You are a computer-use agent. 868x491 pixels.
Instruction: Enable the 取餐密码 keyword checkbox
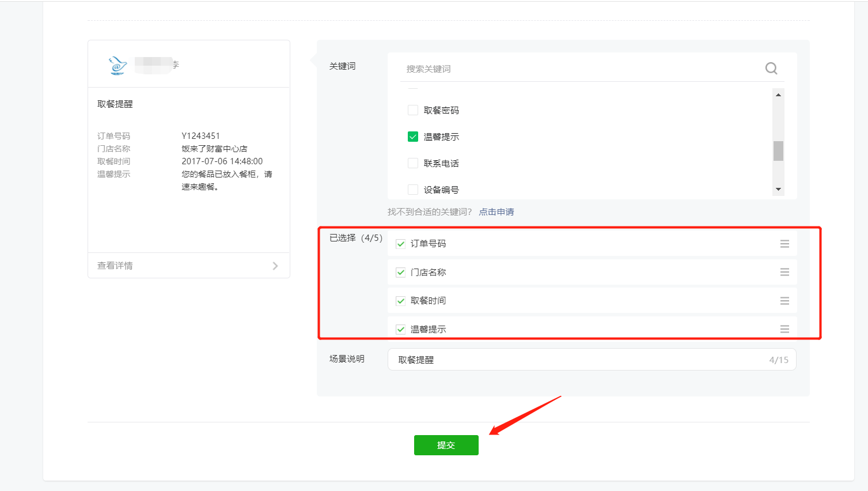[x=413, y=110]
